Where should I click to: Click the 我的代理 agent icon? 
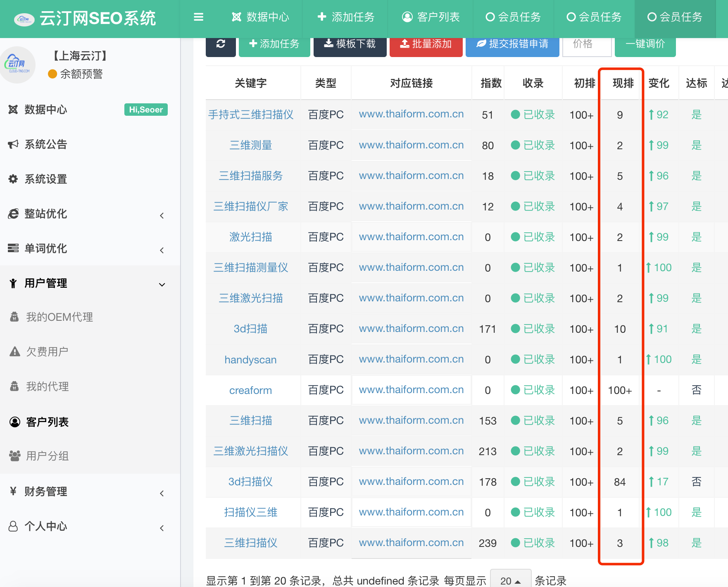[x=14, y=387]
